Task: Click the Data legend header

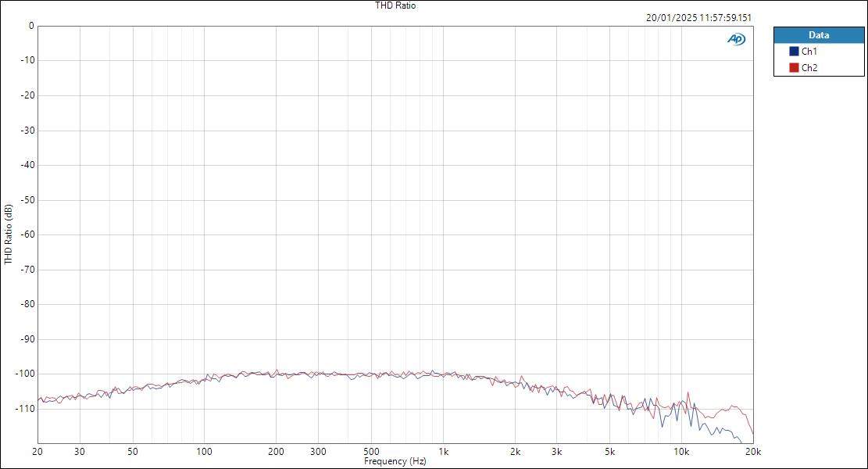Action: tap(819, 35)
